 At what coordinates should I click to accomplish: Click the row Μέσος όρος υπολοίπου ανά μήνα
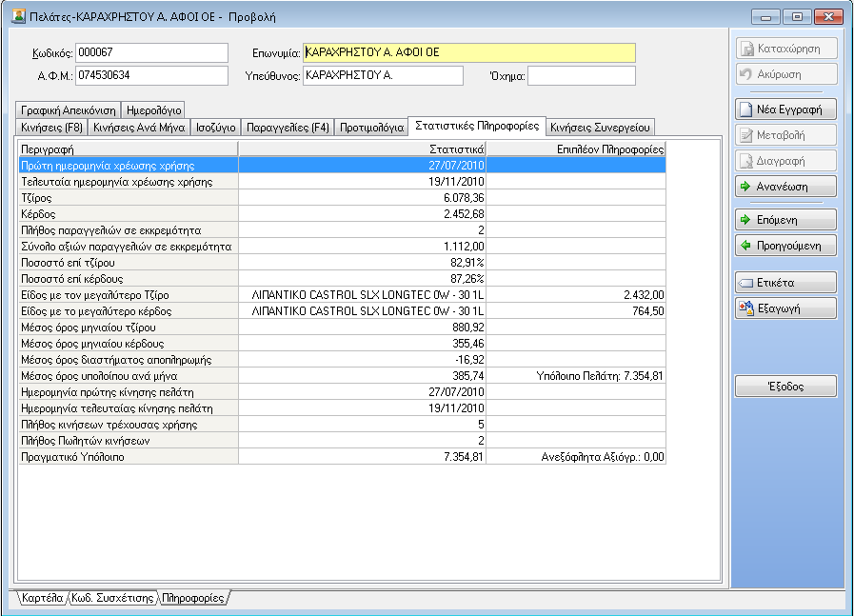[x=342, y=376]
